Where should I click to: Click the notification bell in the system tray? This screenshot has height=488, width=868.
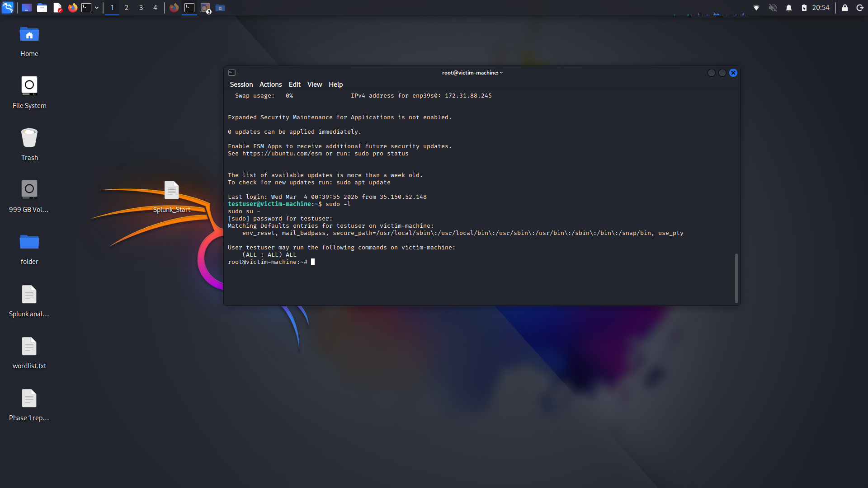789,8
